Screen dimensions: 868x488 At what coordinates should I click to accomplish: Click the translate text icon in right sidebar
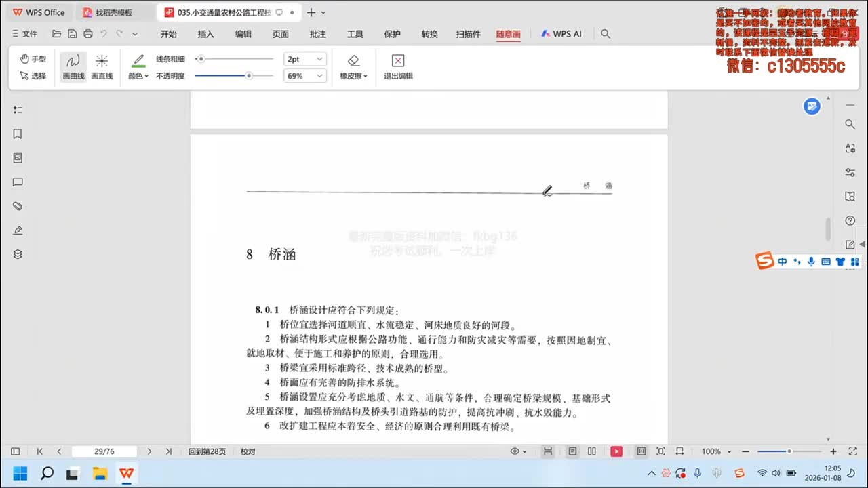tap(850, 148)
